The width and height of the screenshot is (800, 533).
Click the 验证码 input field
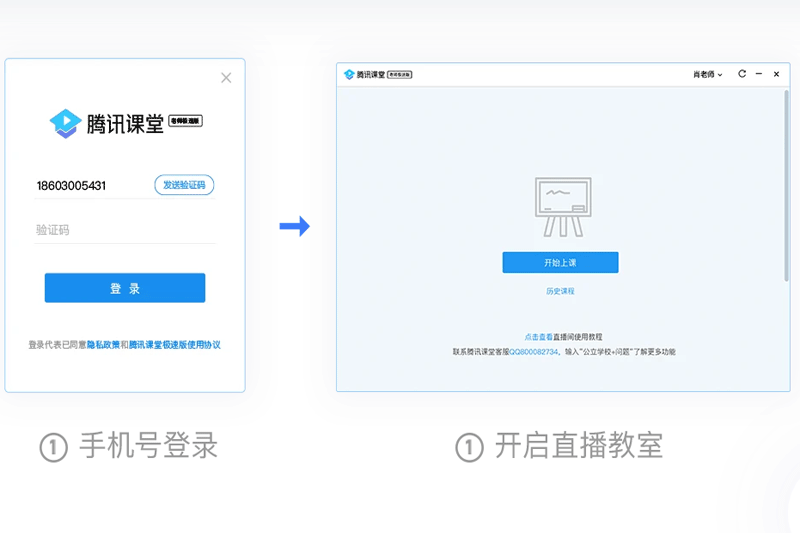124,230
